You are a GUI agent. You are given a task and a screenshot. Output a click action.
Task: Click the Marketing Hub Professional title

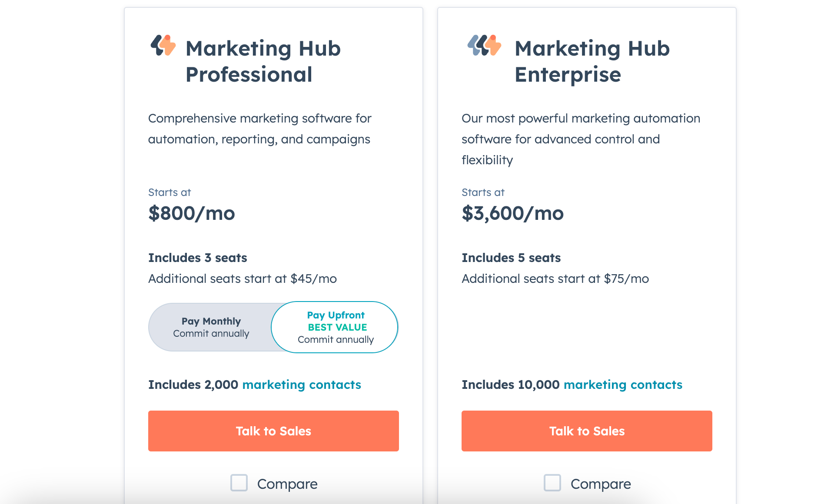[263, 61]
